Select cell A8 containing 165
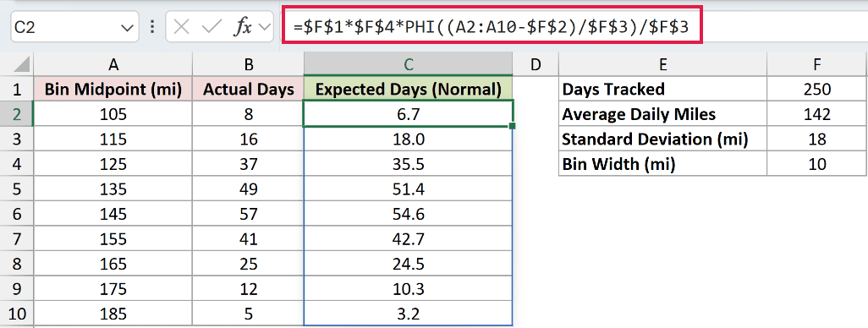Image resolution: width=868 pixels, height=328 pixels. point(113,264)
